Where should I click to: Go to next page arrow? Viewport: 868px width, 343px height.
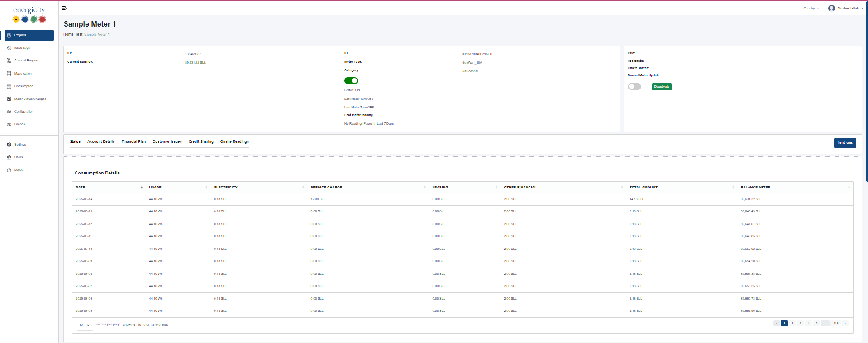pyautogui.click(x=845, y=324)
